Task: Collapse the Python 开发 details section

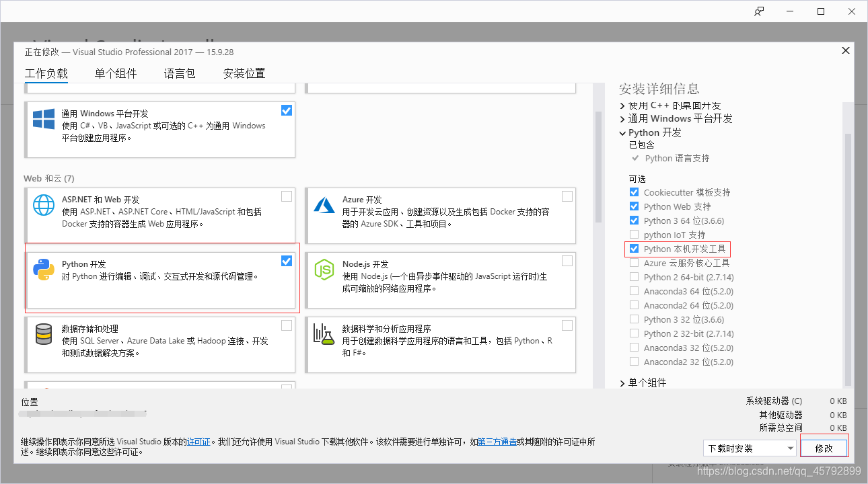Action: click(x=622, y=132)
